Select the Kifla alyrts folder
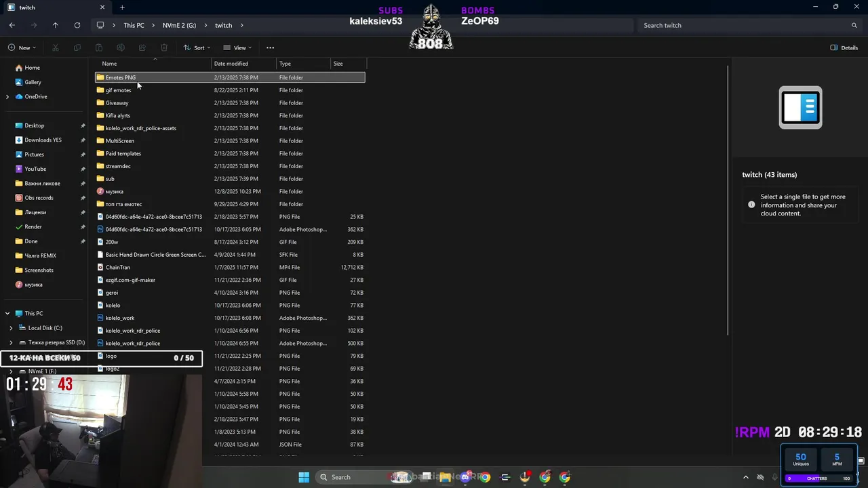 (230, 115)
